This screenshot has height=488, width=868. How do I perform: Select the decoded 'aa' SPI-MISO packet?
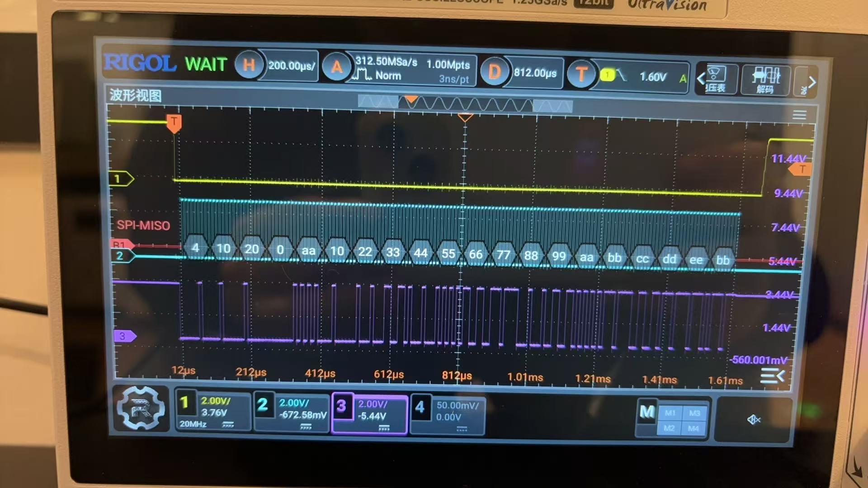308,251
